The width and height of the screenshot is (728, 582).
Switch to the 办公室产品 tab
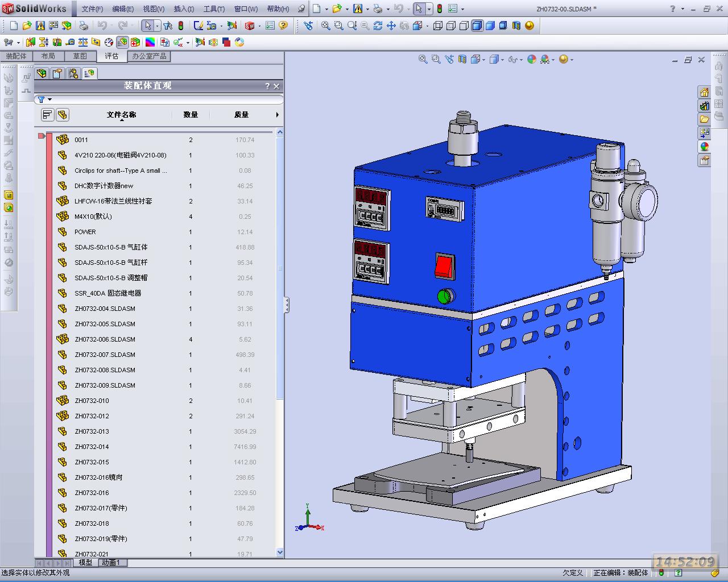150,56
